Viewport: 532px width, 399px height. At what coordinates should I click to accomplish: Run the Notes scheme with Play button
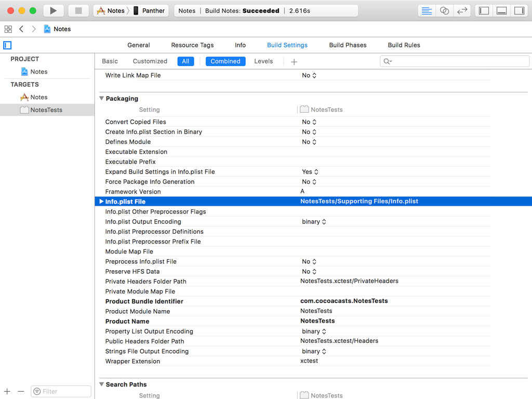click(54, 10)
